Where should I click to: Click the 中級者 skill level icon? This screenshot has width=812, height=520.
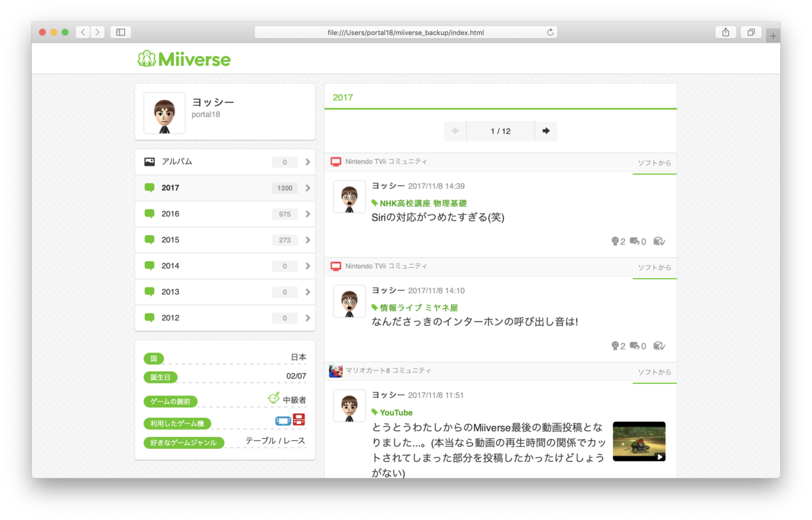(x=274, y=398)
